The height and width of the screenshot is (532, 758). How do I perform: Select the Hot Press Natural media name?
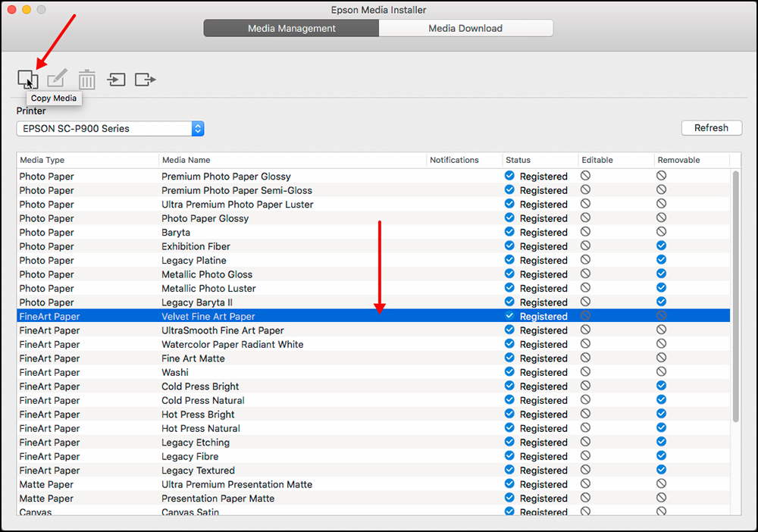tap(201, 429)
